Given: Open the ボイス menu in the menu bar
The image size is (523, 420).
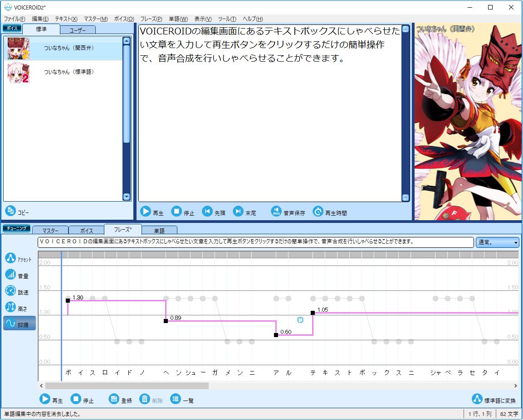Looking at the screenshot, I should [124, 19].
